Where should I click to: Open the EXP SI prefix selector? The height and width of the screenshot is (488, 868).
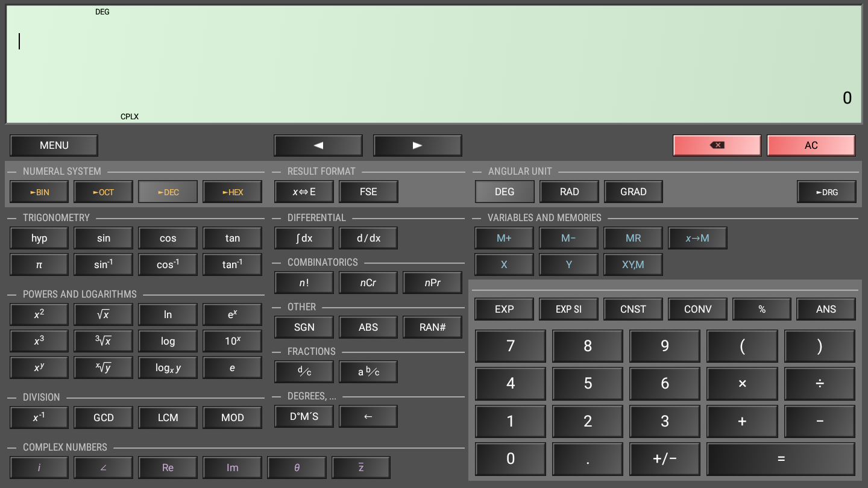568,309
